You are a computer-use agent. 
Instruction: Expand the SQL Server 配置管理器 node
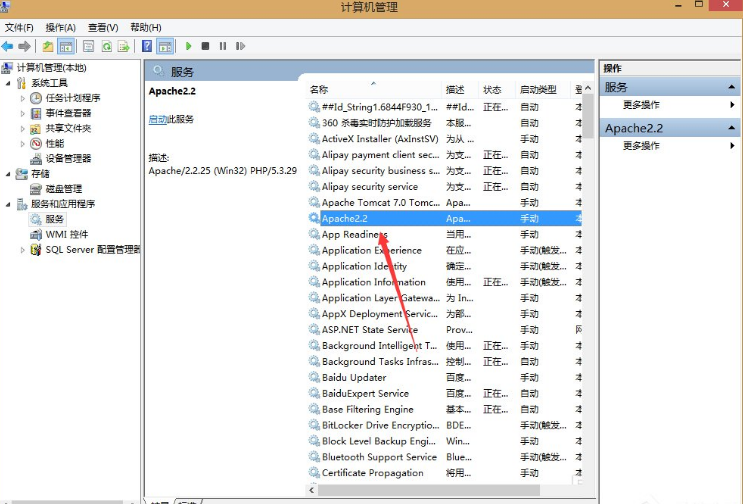coord(22,250)
